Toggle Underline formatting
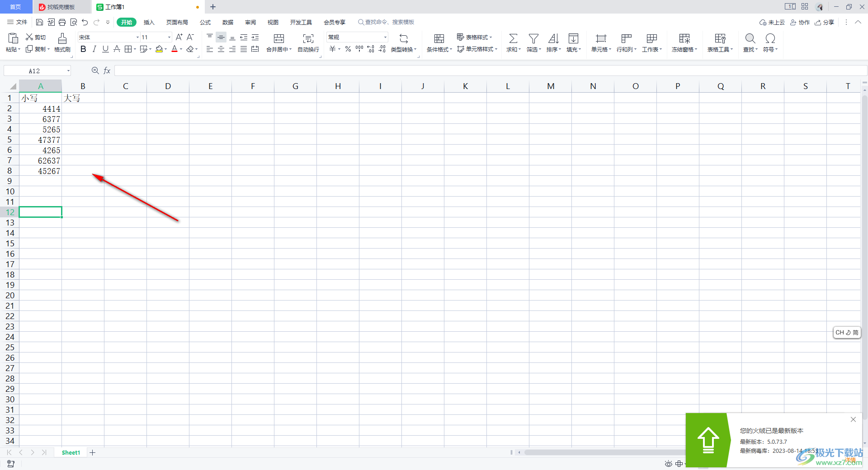This screenshot has height=470, width=868. click(x=105, y=49)
